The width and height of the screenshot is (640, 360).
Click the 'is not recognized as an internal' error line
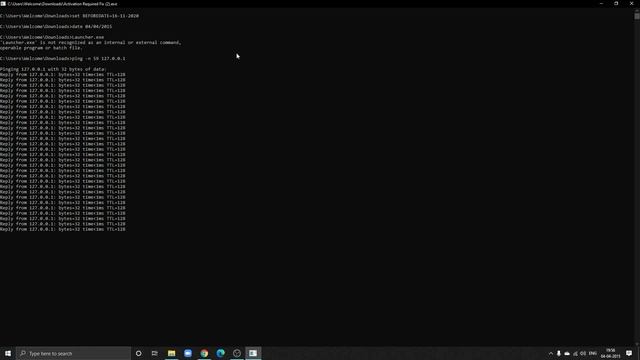(x=91, y=42)
